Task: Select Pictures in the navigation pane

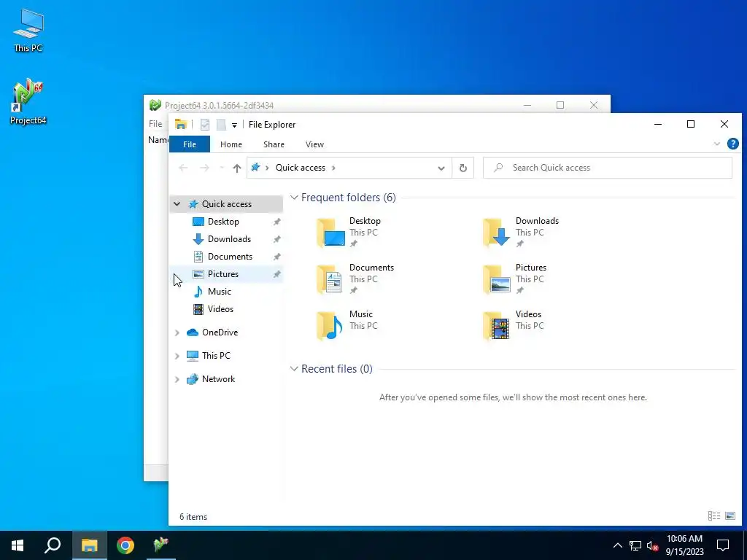Action: coord(223,274)
